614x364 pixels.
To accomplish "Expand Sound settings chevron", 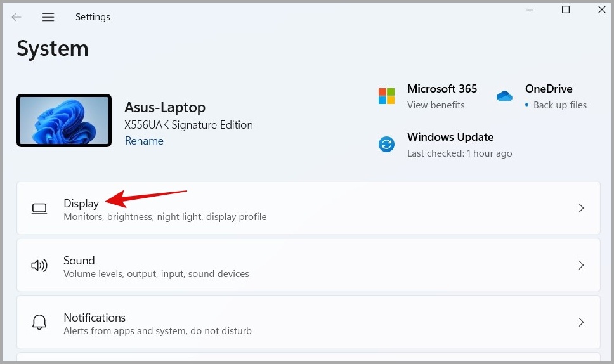I will (x=581, y=265).
